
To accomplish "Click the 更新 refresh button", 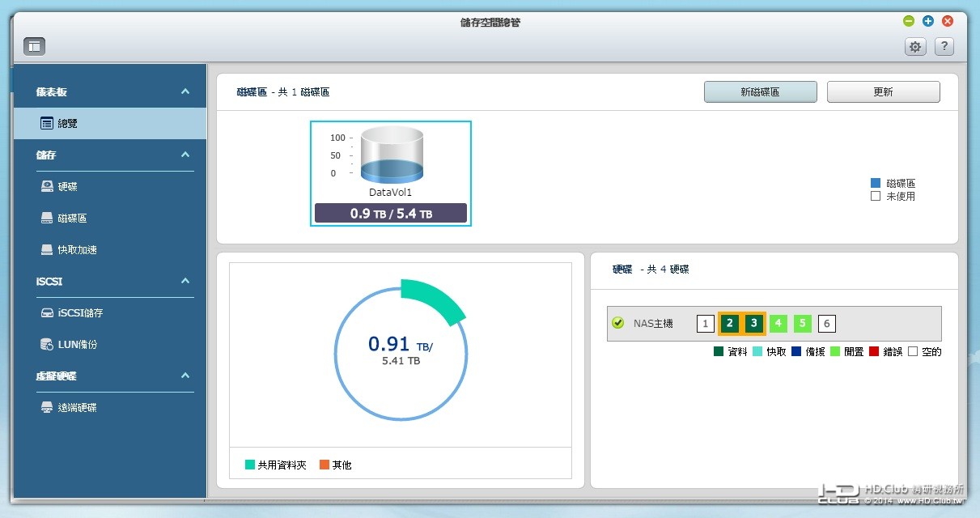I will tap(883, 92).
